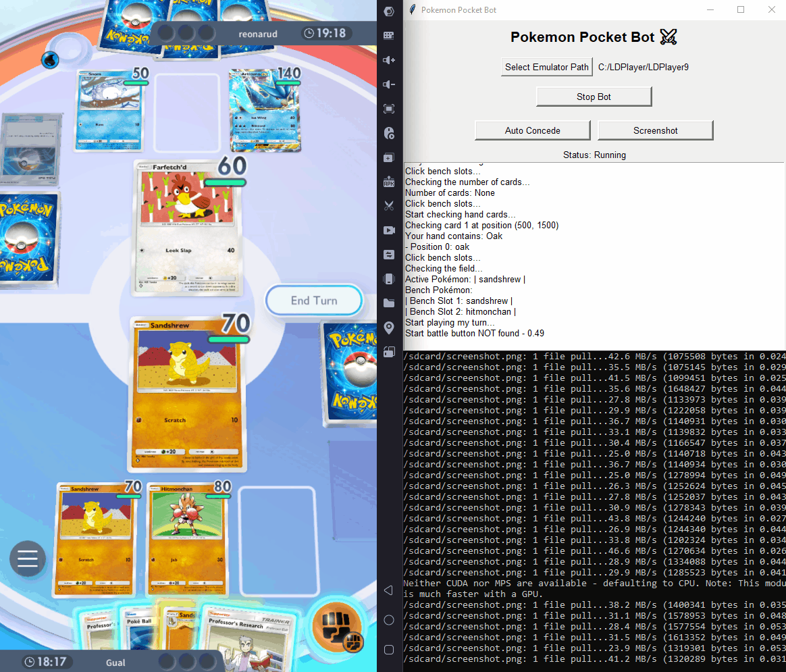Click the Auto Concede button

(x=532, y=130)
